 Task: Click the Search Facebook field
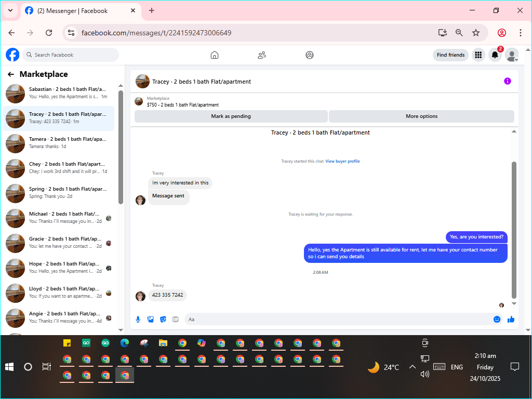pyautogui.click(x=71, y=55)
